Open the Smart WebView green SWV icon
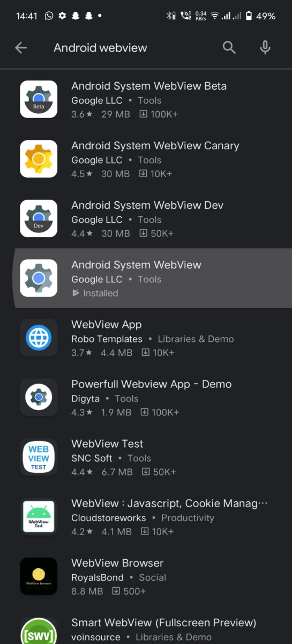 [39, 631]
